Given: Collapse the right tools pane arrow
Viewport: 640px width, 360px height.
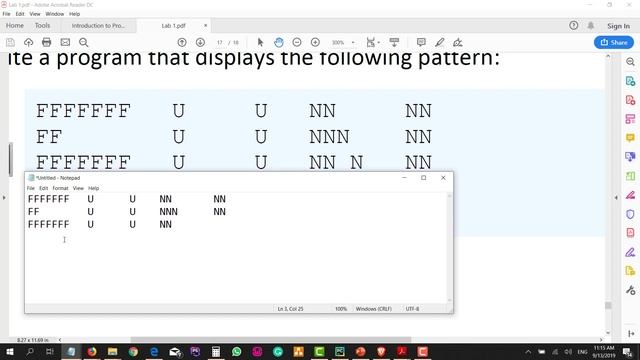Looking at the screenshot, I should click(x=616, y=198).
